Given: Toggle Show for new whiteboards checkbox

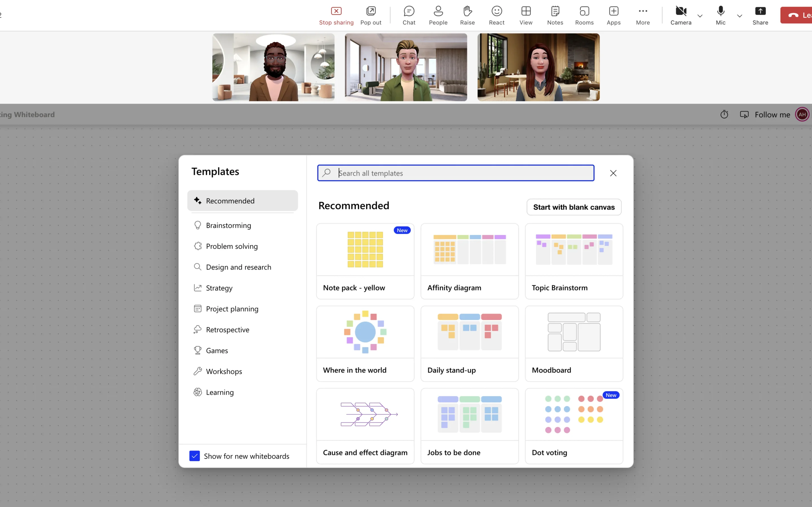Looking at the screenshot, I should [194, 456].
